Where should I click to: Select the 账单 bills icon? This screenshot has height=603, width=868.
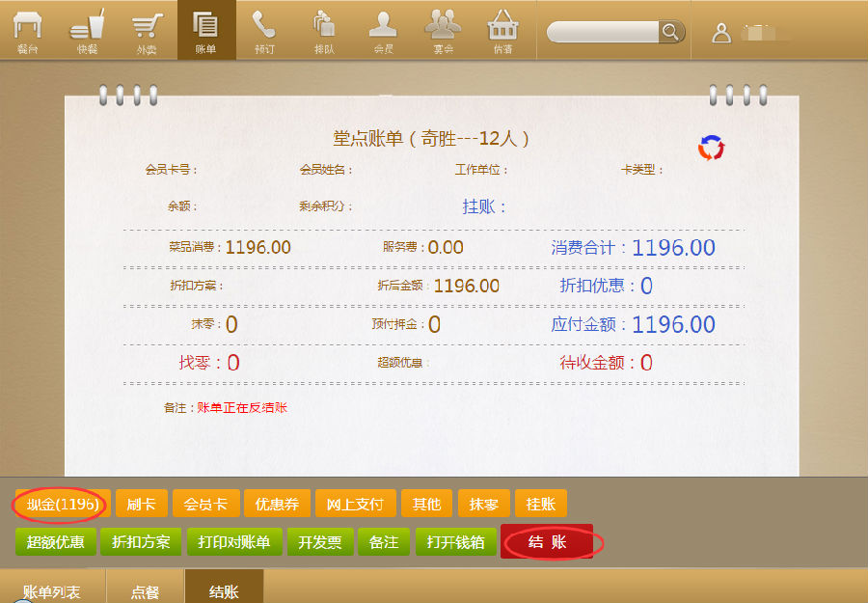click(205, 29)
